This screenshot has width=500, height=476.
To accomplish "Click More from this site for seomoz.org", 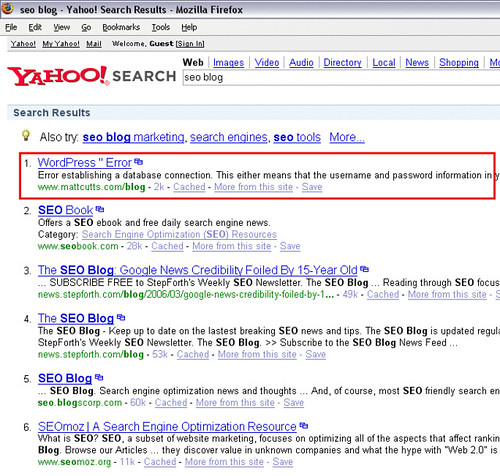I will [224, 462].
